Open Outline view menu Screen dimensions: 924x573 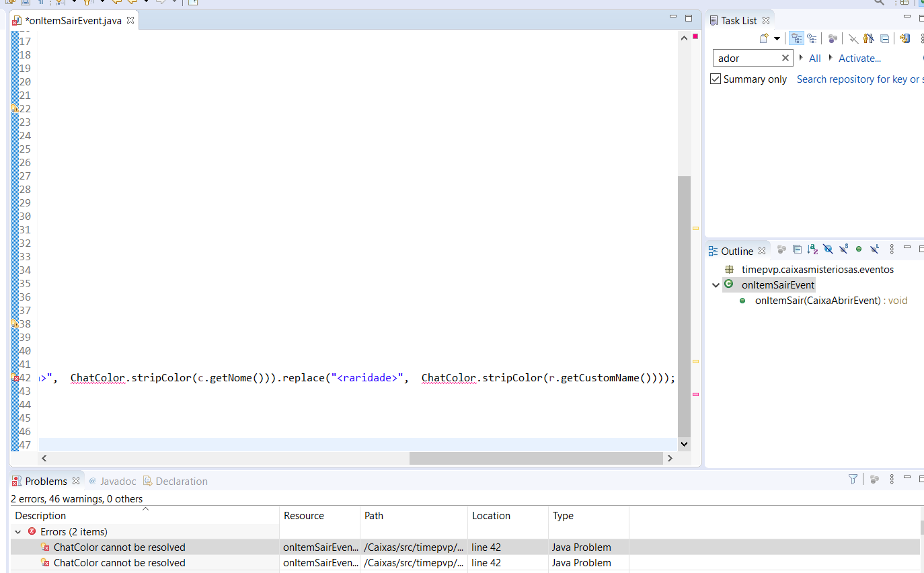[x=892, y=249]
